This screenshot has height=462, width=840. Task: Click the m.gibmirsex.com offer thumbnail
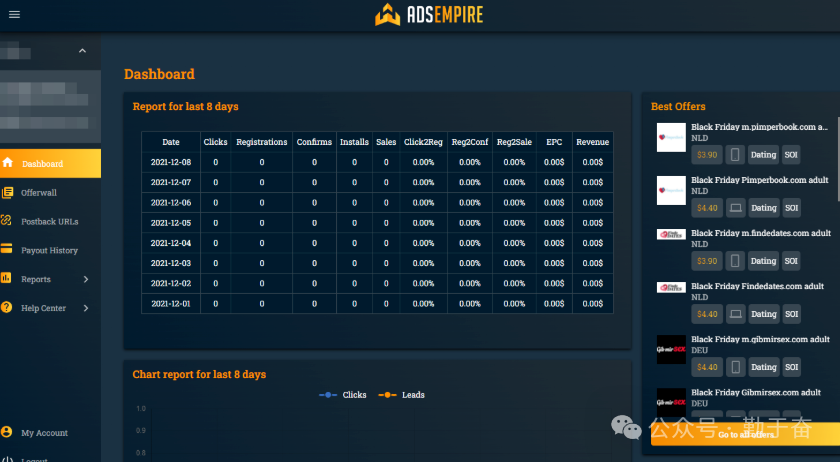(671, 349)
